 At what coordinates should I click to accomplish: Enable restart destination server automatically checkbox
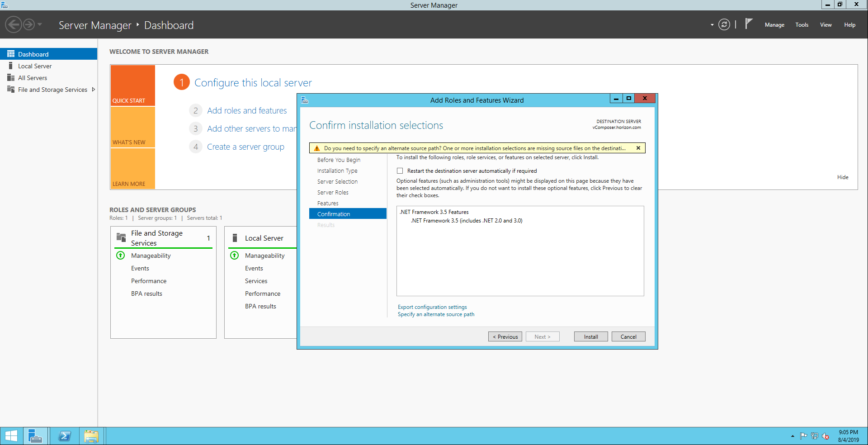[400, 171]
